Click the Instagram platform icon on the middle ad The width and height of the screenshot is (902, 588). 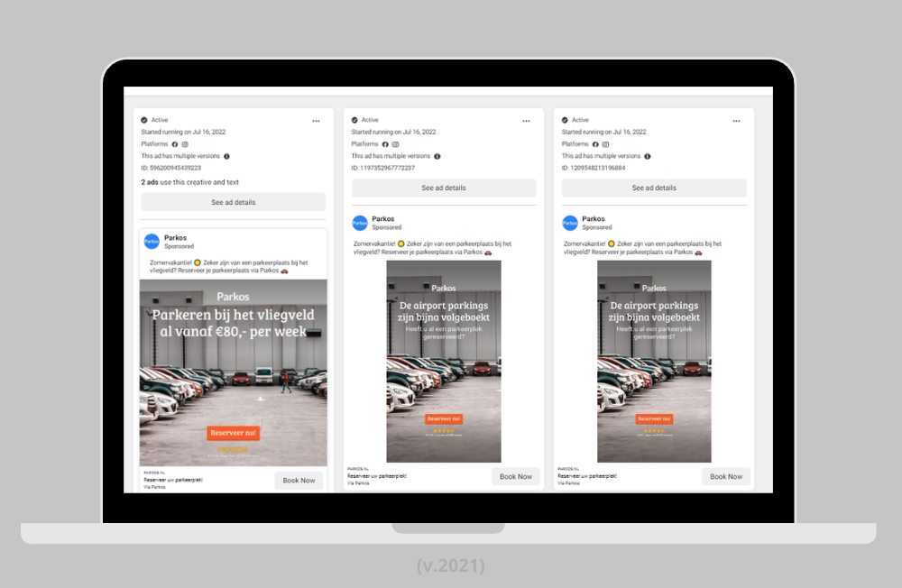[395, 144]
